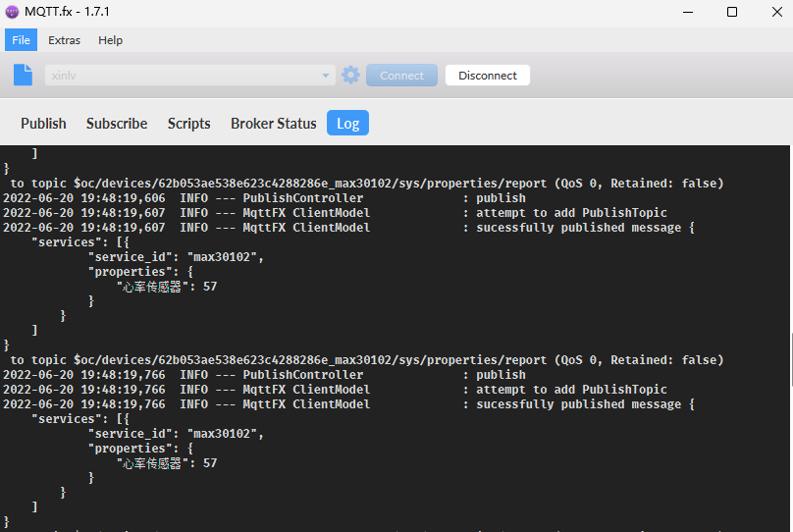793x532 pixels.
Task: Click the xinlv connection profile field
Action: (182, 76)
